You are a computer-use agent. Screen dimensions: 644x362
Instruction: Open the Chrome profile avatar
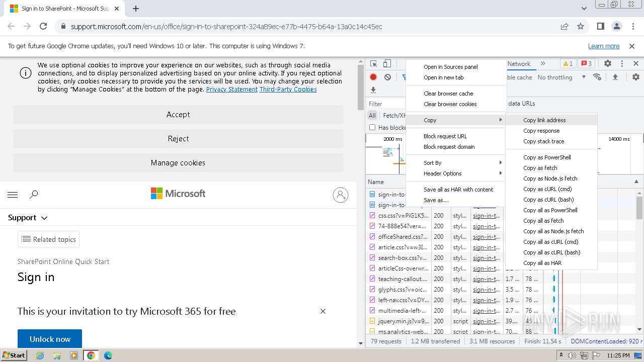(617, 26)
